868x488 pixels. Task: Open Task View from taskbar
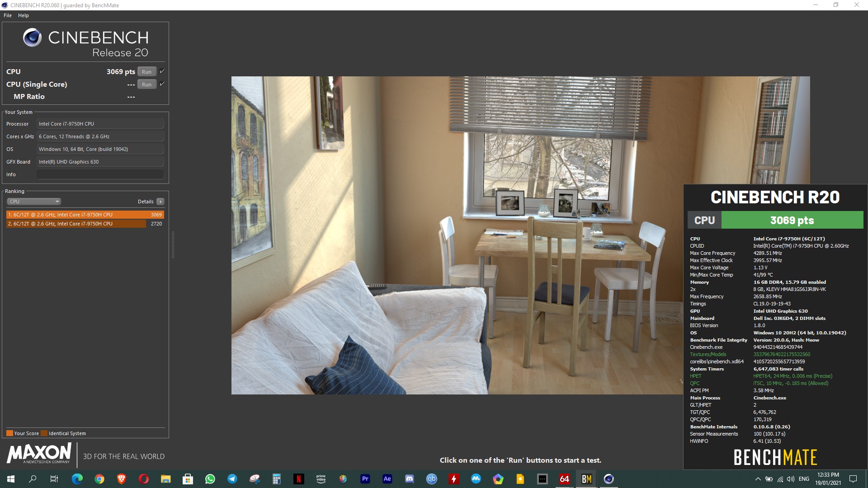click(54, 479)
